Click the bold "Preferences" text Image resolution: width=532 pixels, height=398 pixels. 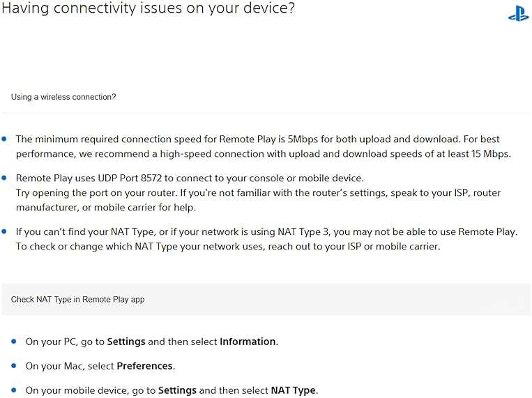pos(145,366)
